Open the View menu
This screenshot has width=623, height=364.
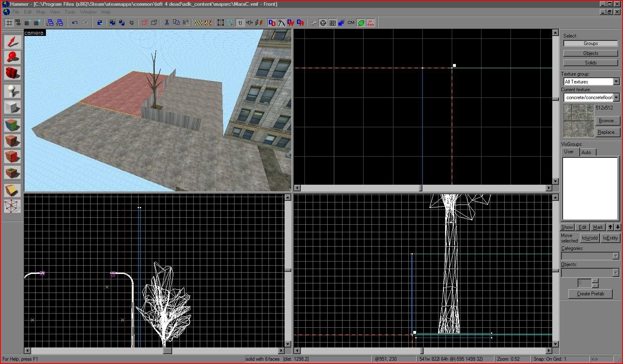coord(55,12)
